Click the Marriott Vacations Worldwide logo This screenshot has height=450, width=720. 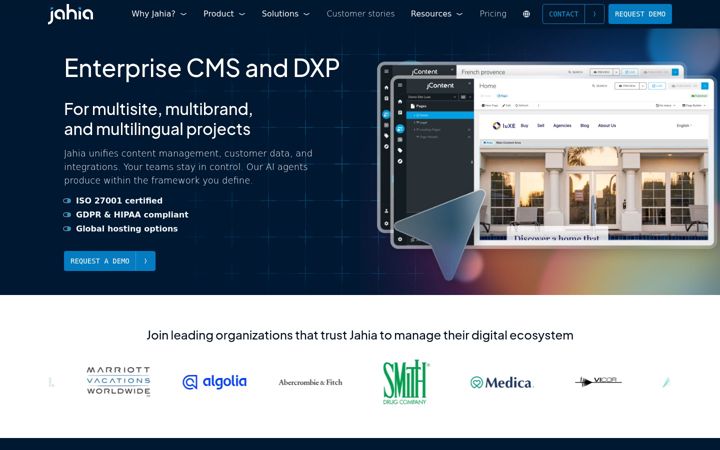[118, 381]
